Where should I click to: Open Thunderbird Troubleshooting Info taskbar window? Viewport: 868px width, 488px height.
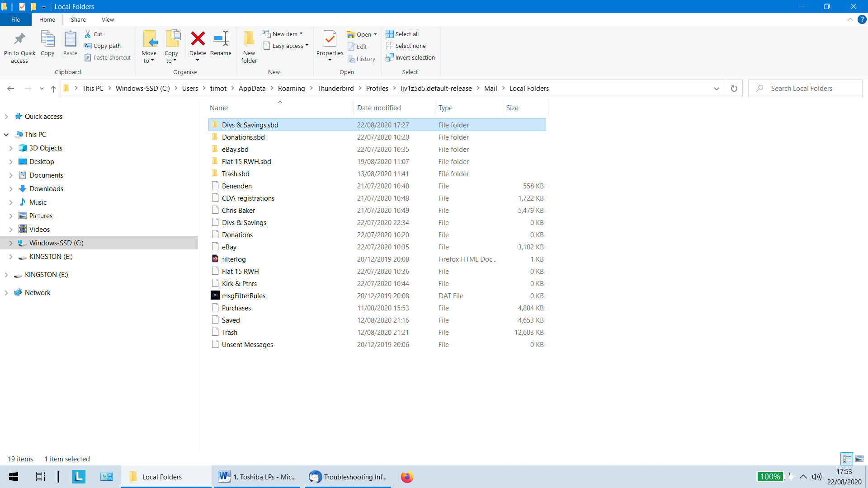click(348, 477)
